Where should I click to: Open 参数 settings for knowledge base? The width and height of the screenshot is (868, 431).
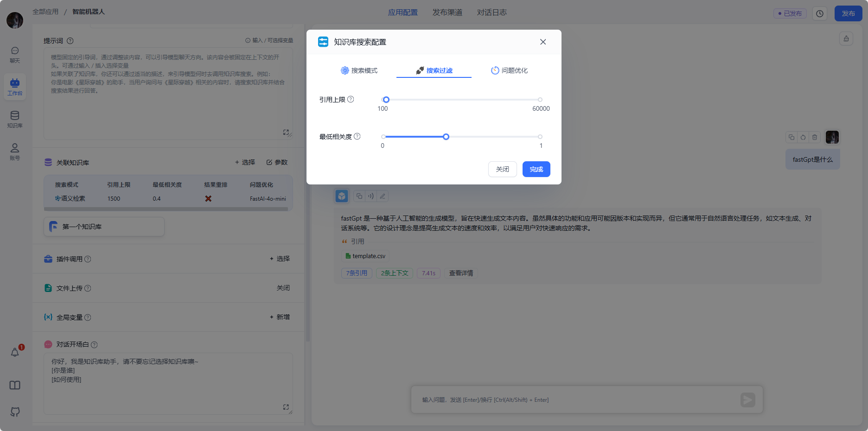277,162
